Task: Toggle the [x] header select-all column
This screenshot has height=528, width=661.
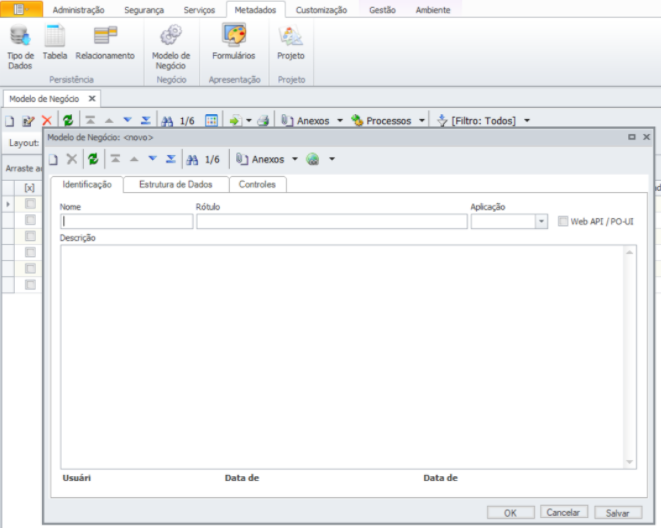Action: click(x=30, y=188)
